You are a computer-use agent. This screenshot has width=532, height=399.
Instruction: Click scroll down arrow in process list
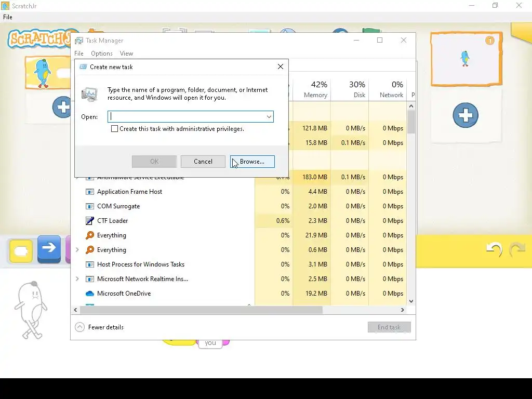tap(411, 301)
